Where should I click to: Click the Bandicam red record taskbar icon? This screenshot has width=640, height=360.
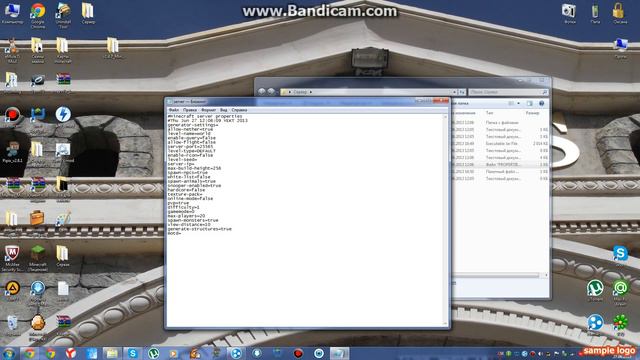pyautogui.click(x=298, y=353)
